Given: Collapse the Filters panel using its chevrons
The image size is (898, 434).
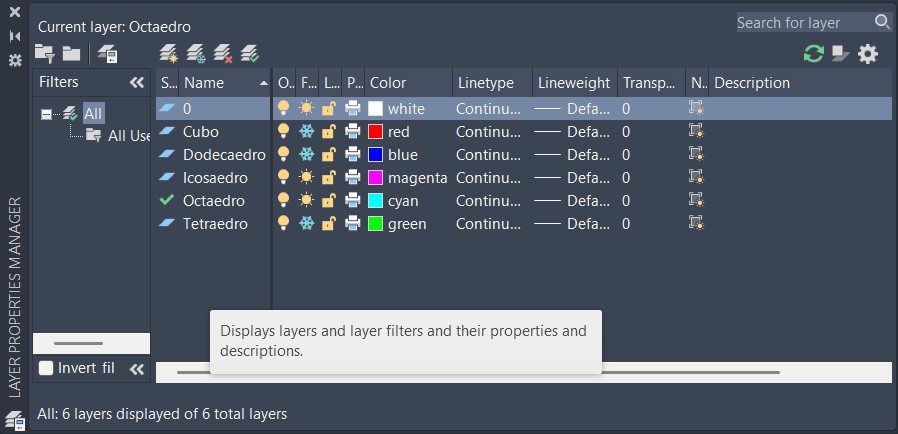Looking at the screenshot, I should pyautogui.click(x=137, y=82).
